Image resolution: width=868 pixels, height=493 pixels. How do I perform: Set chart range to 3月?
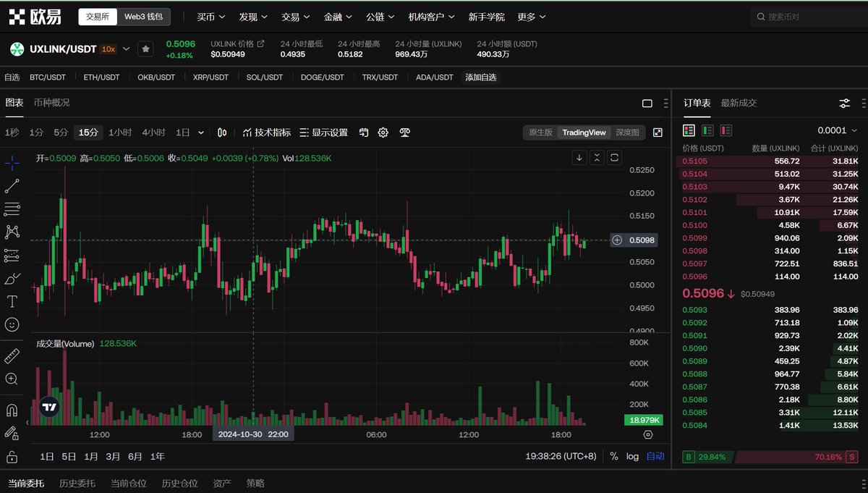[113, 456]
